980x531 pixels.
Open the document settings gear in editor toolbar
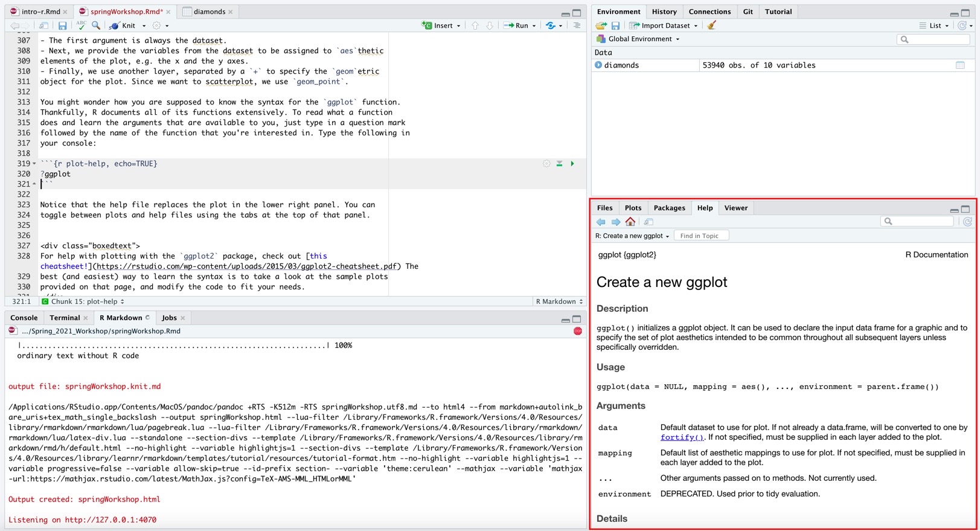pos(156,25)
